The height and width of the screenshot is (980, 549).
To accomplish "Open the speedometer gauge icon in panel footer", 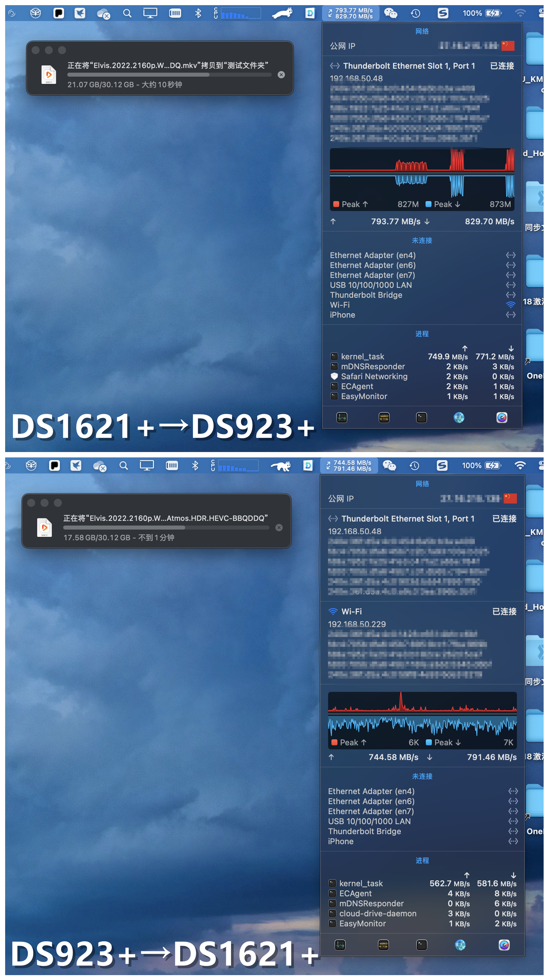I will pos(502,418).
